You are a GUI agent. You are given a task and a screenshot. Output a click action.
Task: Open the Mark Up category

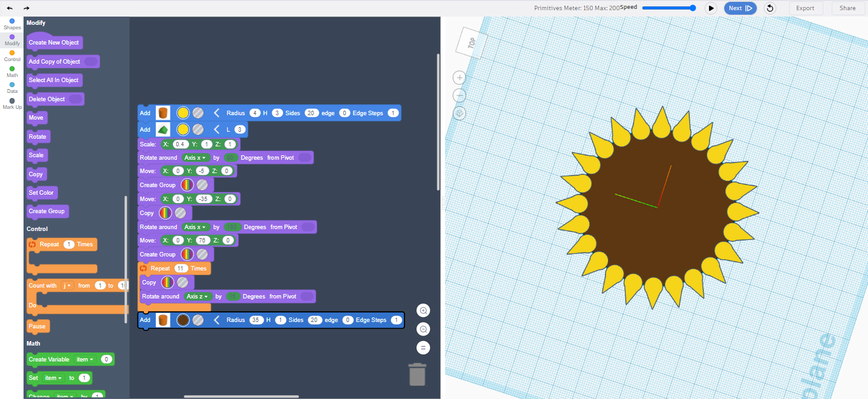12,104
